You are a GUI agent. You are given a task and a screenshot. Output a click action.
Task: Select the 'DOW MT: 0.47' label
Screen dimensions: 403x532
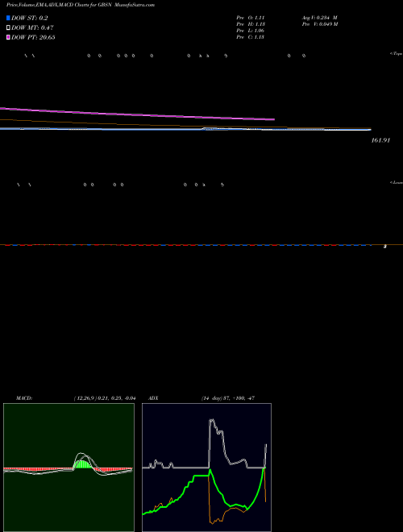click(x=32, y=27)
